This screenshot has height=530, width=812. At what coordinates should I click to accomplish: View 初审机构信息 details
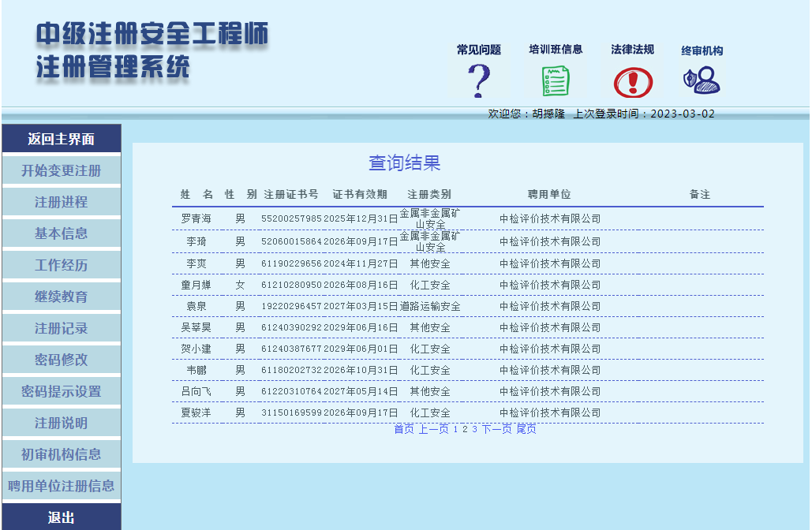(61, 454)
